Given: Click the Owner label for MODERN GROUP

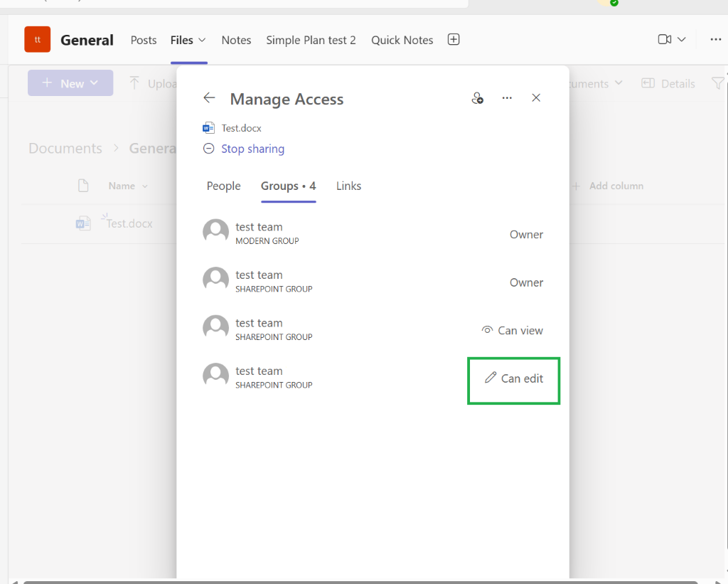Looking at the screenshot, I should 527,235.
